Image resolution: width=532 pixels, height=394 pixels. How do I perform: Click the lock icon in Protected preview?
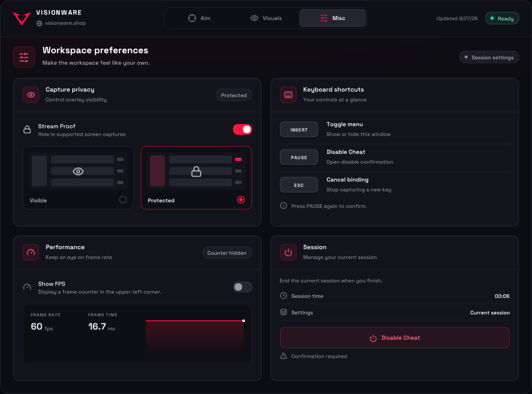[196, 171]
